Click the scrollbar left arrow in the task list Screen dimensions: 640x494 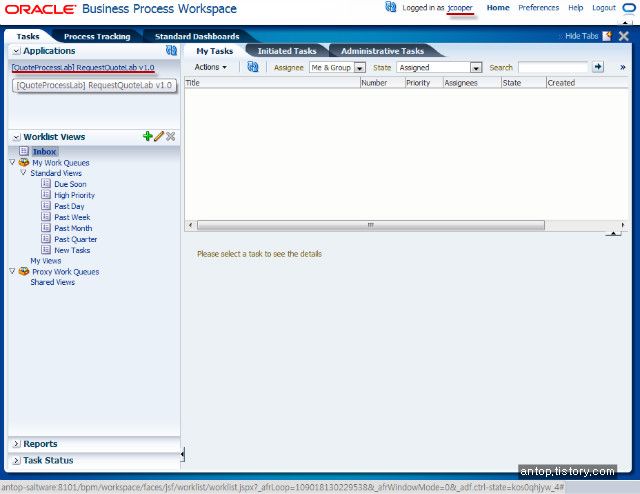(190, 225)
